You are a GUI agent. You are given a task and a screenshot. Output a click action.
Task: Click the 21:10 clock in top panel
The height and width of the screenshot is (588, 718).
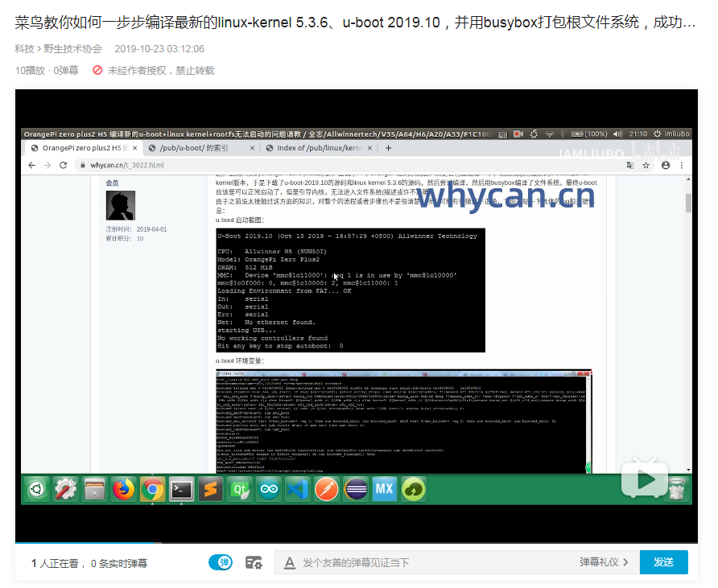(x=638, y=134)
